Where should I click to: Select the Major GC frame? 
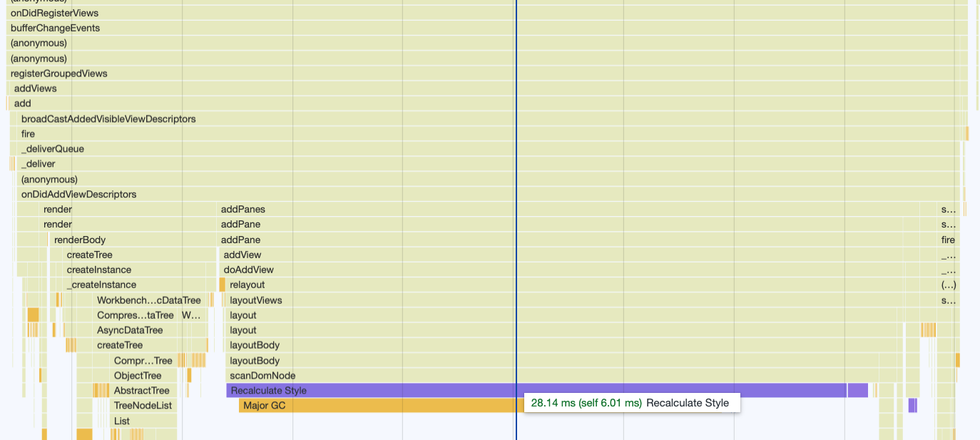tap(321, 405)
